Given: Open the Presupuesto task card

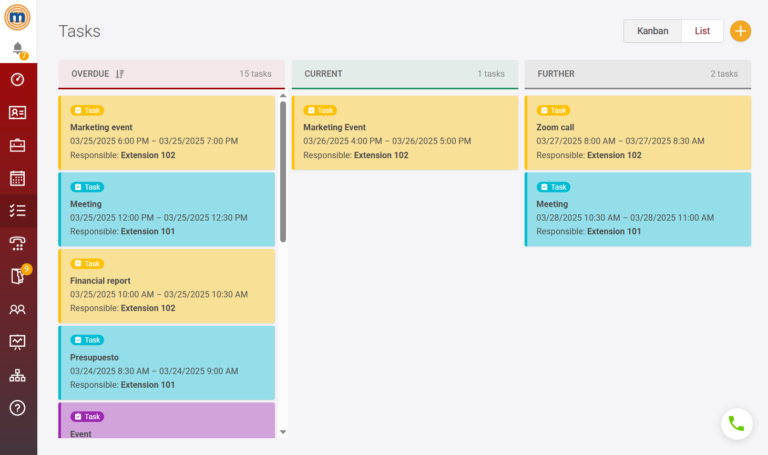Looking at the screenshot, I should pos(166,363).
